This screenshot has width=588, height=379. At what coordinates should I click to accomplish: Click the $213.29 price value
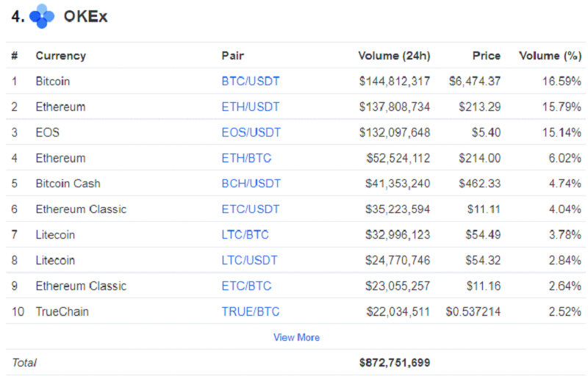point(480,107)
